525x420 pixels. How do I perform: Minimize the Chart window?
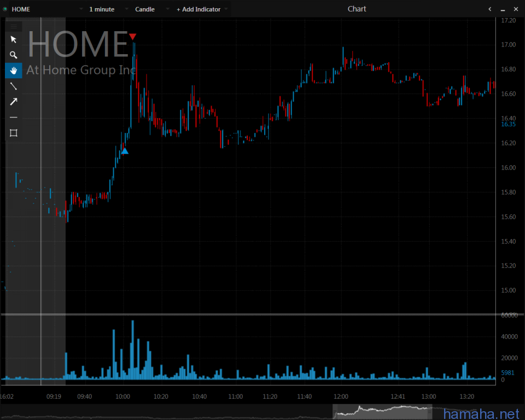503,10
